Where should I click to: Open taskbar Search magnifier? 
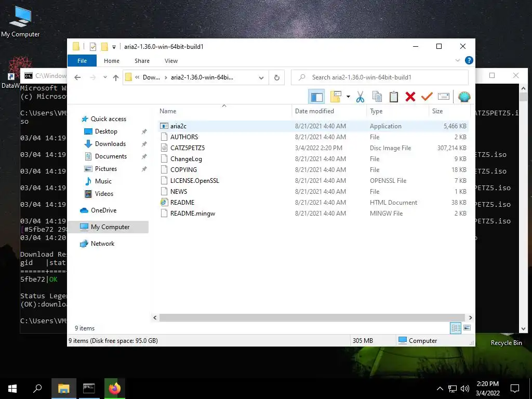pos(37,389)
